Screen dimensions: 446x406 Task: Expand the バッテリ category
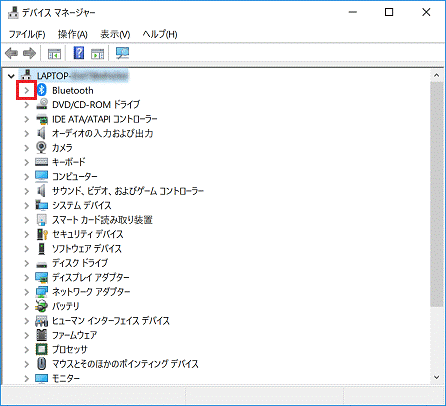(x=27, y=306)
